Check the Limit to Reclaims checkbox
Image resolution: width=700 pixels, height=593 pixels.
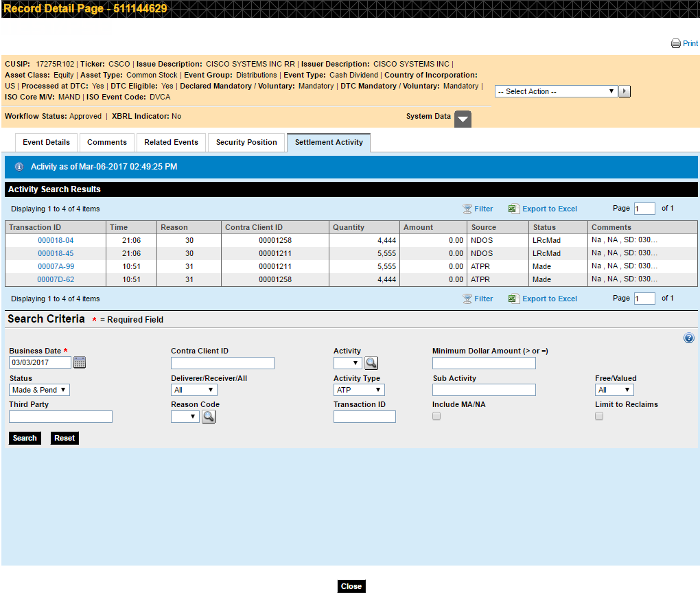599,416
